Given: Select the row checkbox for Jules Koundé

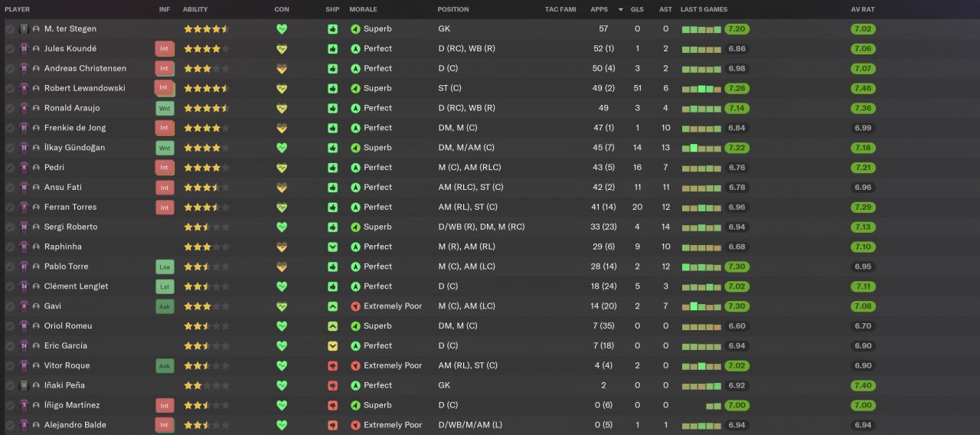Looking at the screenshot, I should tap(10, 48).
